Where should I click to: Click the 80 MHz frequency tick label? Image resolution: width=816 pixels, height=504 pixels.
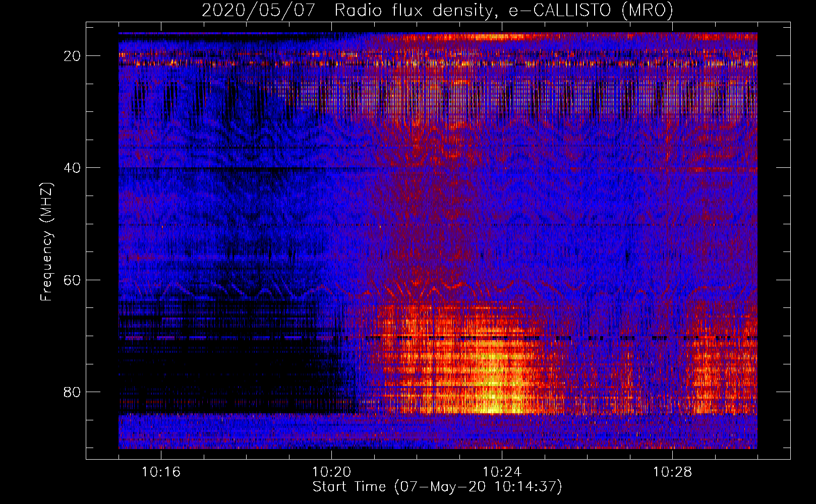tap(72, 392)
